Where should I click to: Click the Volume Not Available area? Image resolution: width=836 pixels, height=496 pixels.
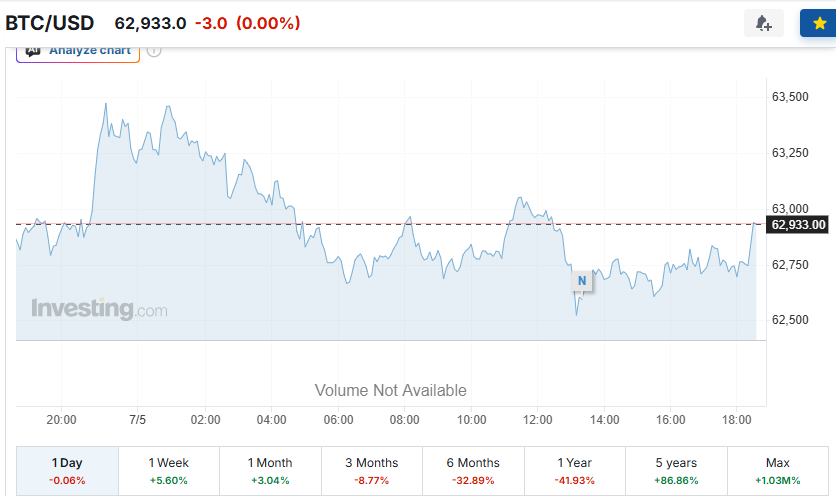390,390
